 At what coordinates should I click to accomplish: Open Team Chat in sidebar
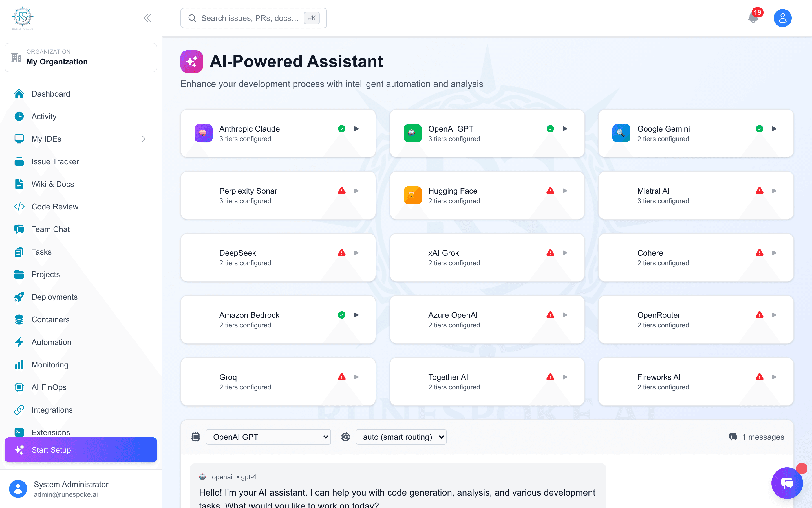81,229
